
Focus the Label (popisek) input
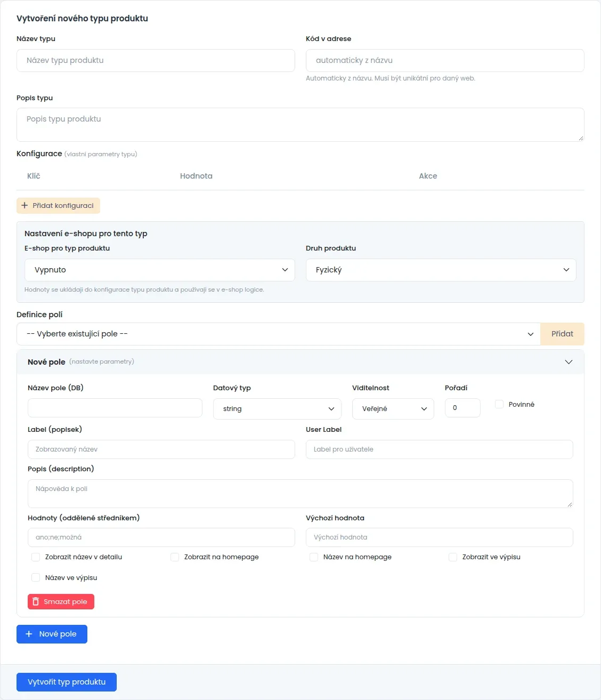161,449
